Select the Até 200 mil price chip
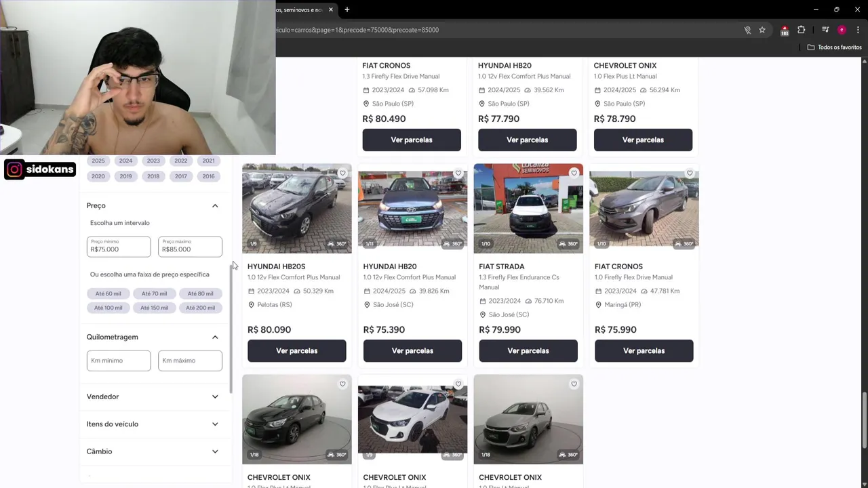This screenshot has height=488, width=868. point(200,308)
